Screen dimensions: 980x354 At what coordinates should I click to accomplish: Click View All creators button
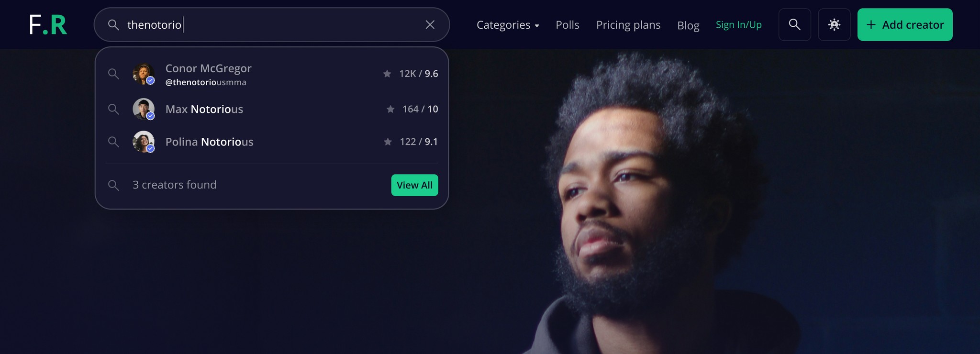pyautogui.click(x=414, y=185)
